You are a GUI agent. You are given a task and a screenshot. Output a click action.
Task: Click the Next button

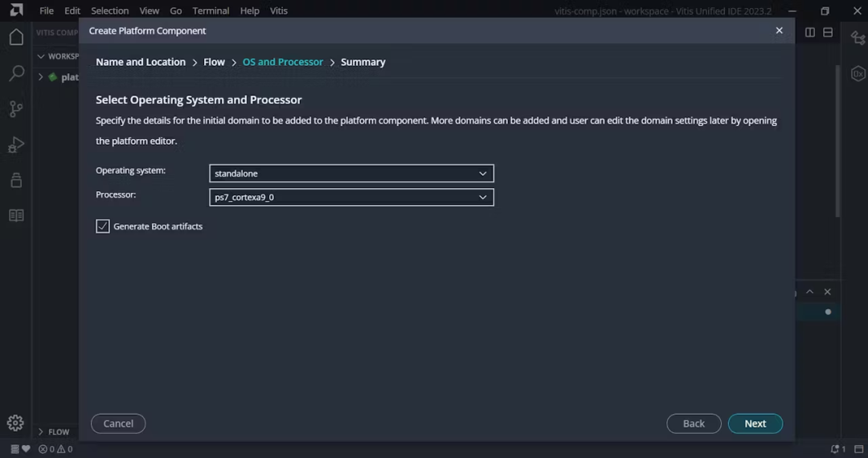(x=755, y=423)
